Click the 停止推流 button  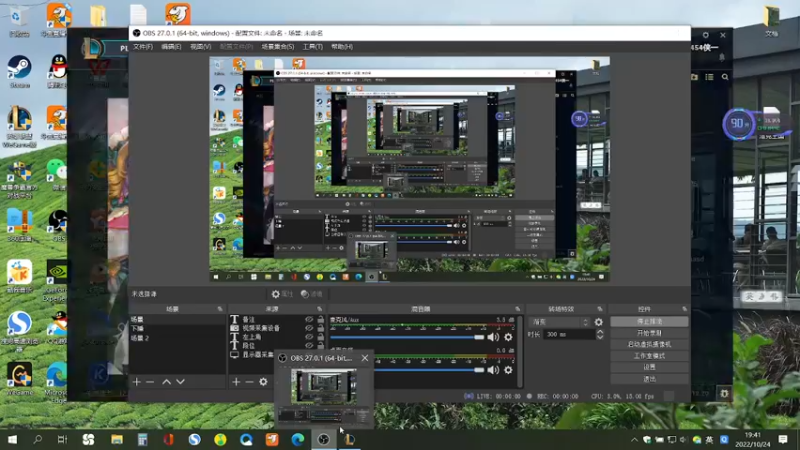(649, 321)
